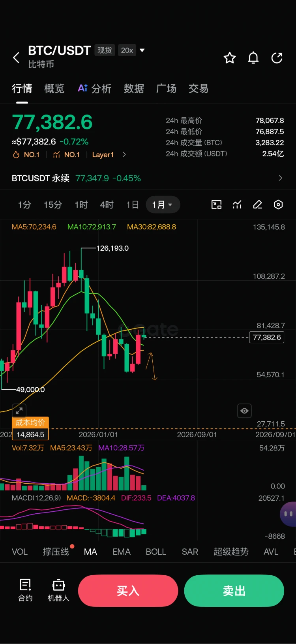Select 1时 chart interval

pos(81,205)
